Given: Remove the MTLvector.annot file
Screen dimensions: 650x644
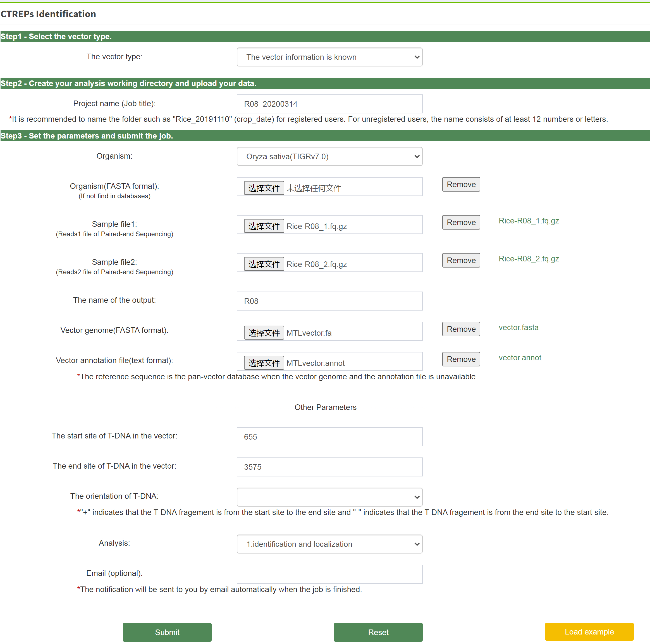Looking at the screenshot, I should [461, 359].
